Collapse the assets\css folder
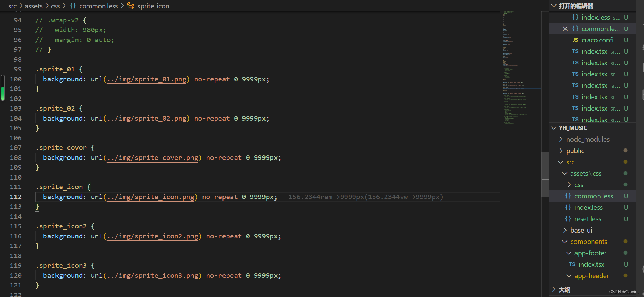The width and height of the screenshot is (644, 297). point(565,173)
